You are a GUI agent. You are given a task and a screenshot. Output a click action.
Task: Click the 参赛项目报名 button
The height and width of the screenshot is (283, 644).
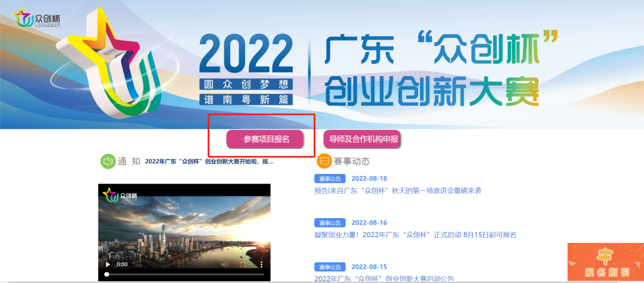pos(265,139)
